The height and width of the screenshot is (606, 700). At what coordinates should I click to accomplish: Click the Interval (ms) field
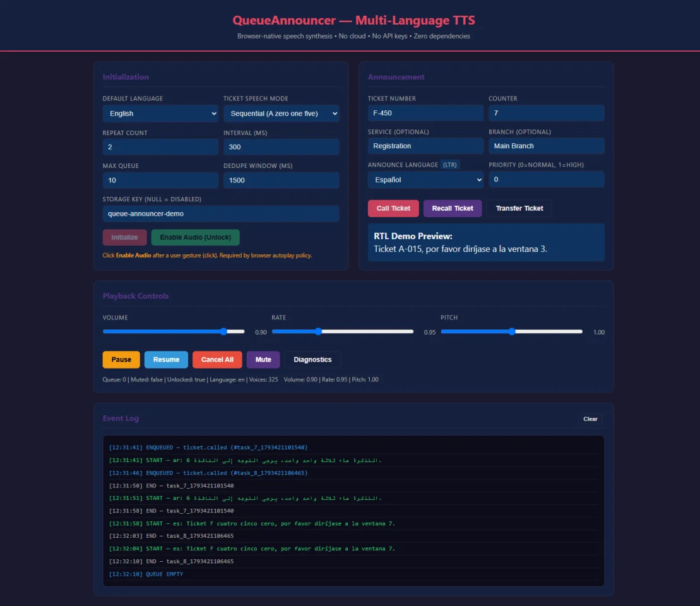[x=282, y=147]
